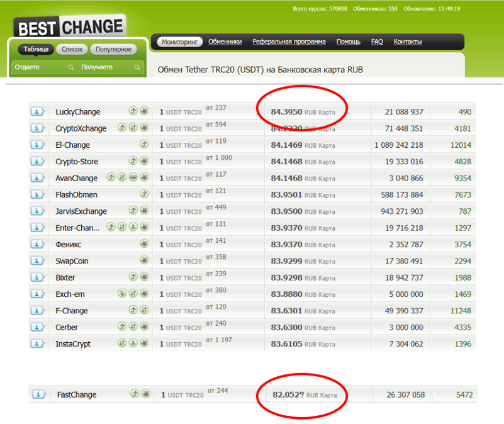Click the search icon beside Получаете
Screen dimensions: 504x424
[x=137, y=67]
